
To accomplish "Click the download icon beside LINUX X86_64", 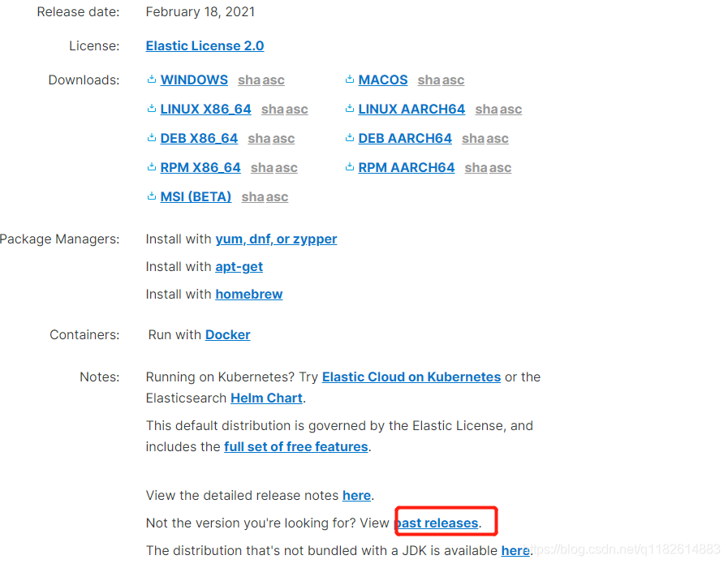I will 151,109.
